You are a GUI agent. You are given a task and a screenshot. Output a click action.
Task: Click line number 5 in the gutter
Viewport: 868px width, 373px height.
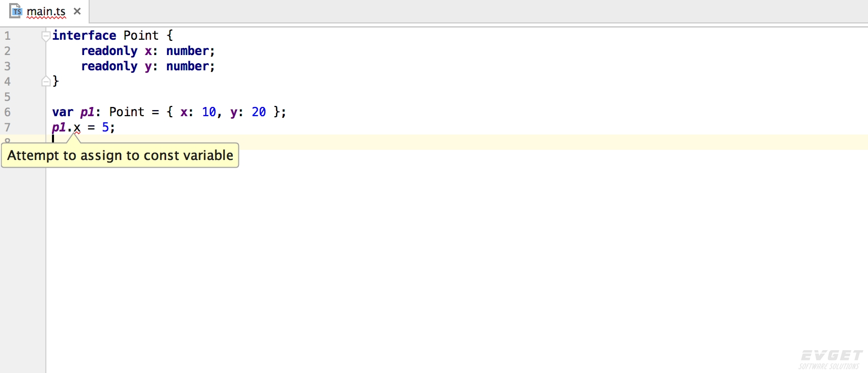[7, 97]
